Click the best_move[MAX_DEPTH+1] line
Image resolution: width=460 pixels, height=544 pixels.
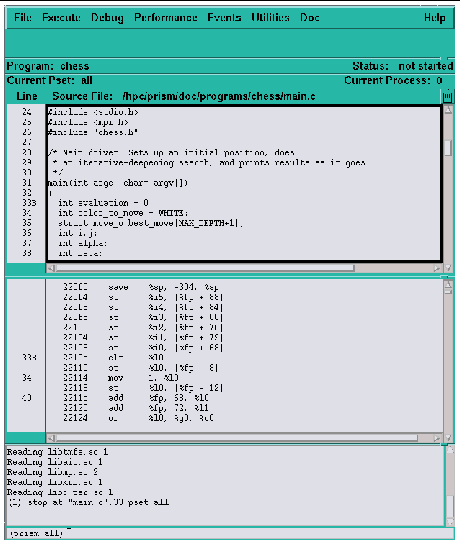pos(150,223)
